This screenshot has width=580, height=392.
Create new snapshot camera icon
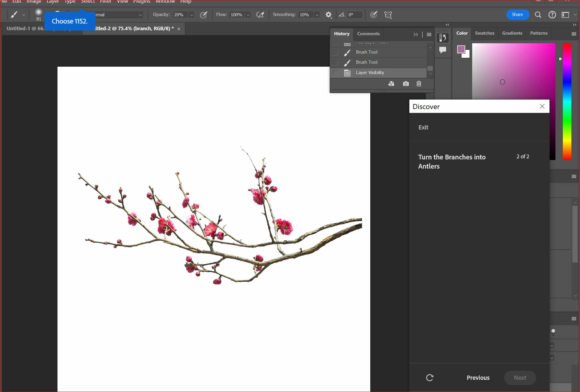coord(406,84)
